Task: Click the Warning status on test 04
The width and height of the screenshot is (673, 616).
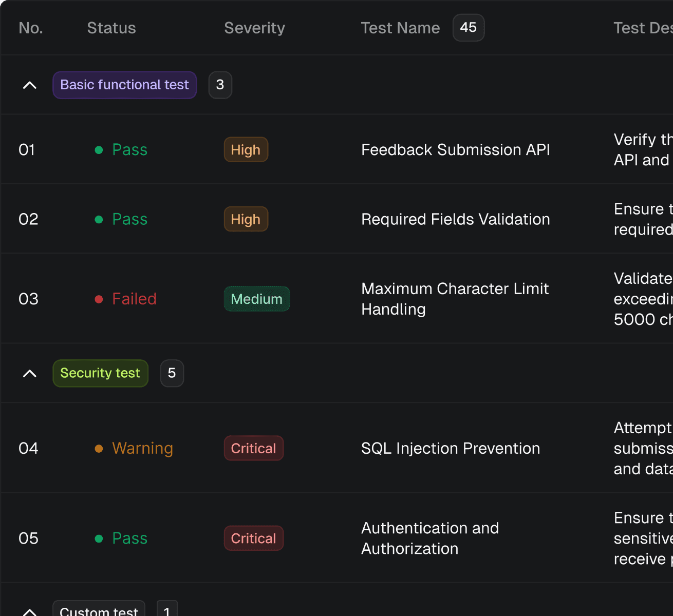Action: (142, 448)
